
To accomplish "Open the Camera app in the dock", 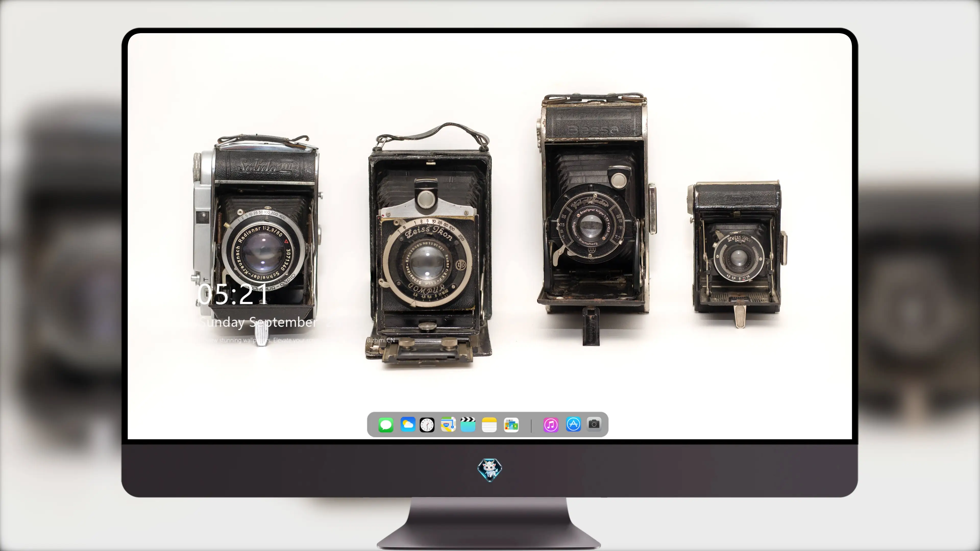I will click(594, 424).
